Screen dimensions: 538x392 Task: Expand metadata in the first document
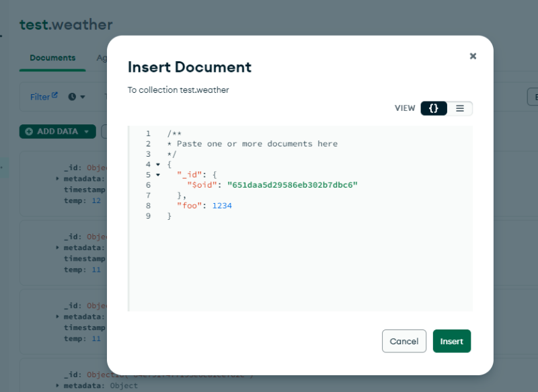click(x=58, y=179)
